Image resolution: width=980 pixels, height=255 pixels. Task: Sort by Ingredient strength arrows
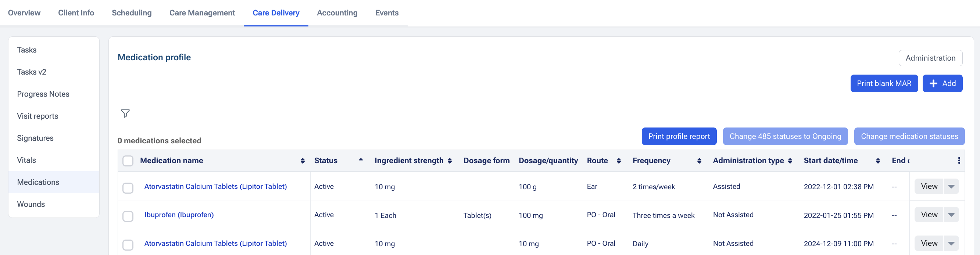[450, 161]
